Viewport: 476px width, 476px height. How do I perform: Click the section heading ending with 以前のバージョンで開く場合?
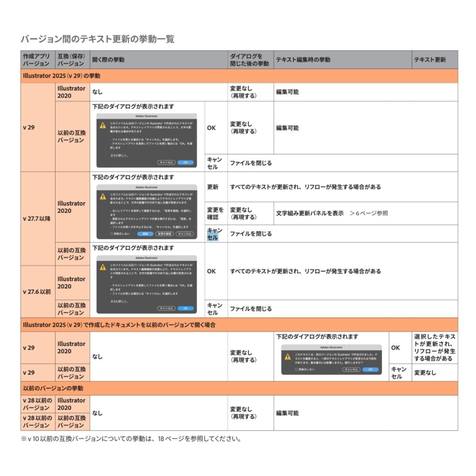click(119, 325)
